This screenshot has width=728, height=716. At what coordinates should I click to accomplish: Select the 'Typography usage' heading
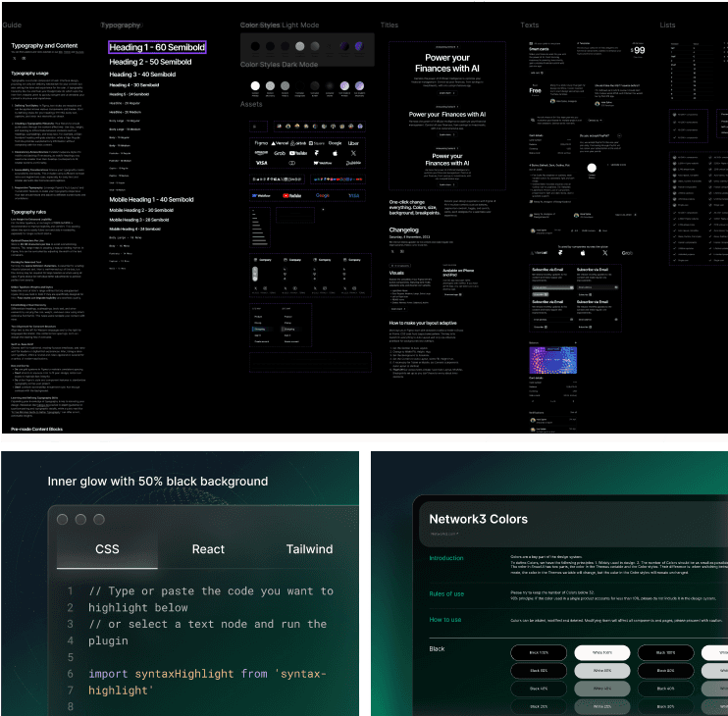pos(29,73)
